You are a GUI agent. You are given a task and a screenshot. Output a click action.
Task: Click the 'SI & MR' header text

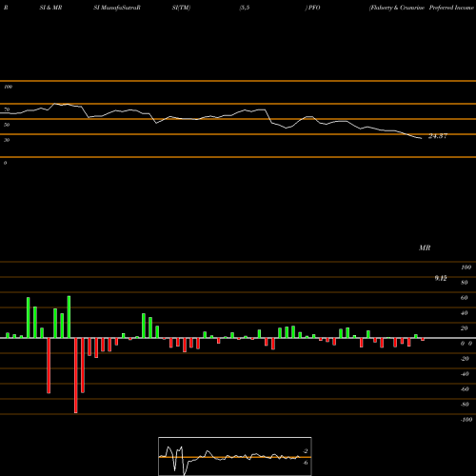50,8
